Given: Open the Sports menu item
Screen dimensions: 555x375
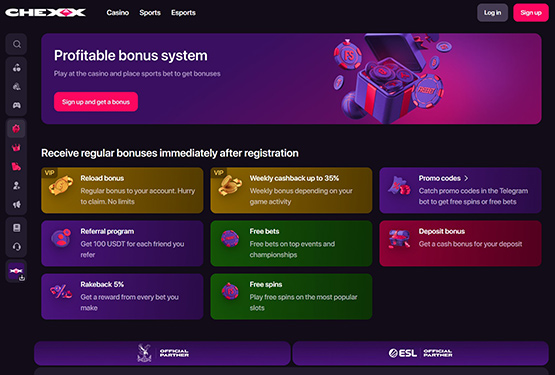Looking at the screenshot, I should 150,13.
